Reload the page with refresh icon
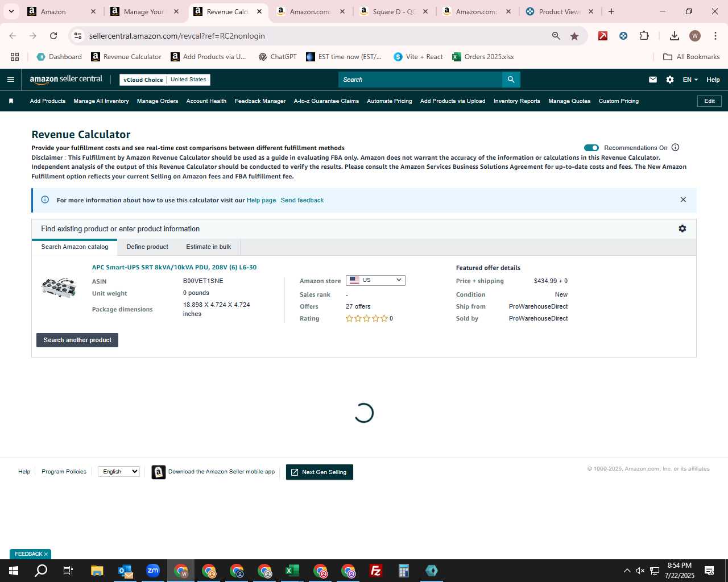Screen dimensions: 728x582 (x=53, y=36)
